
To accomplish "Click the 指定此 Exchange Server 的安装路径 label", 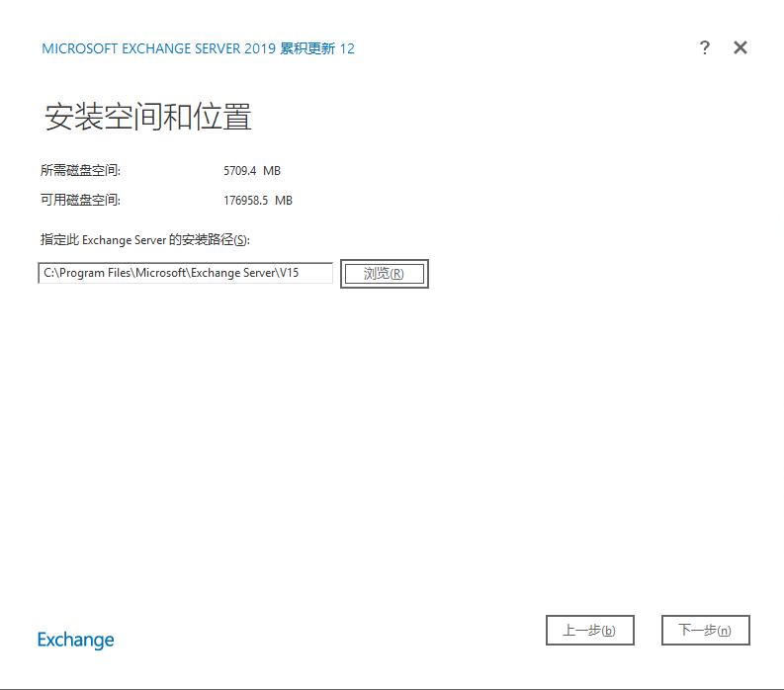I will [145, 240].
